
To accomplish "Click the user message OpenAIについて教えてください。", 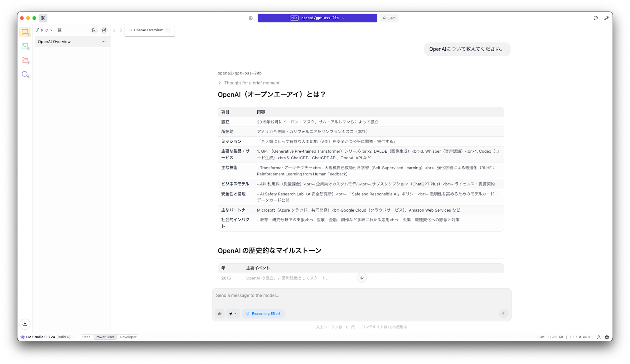I will pos(467,49).
